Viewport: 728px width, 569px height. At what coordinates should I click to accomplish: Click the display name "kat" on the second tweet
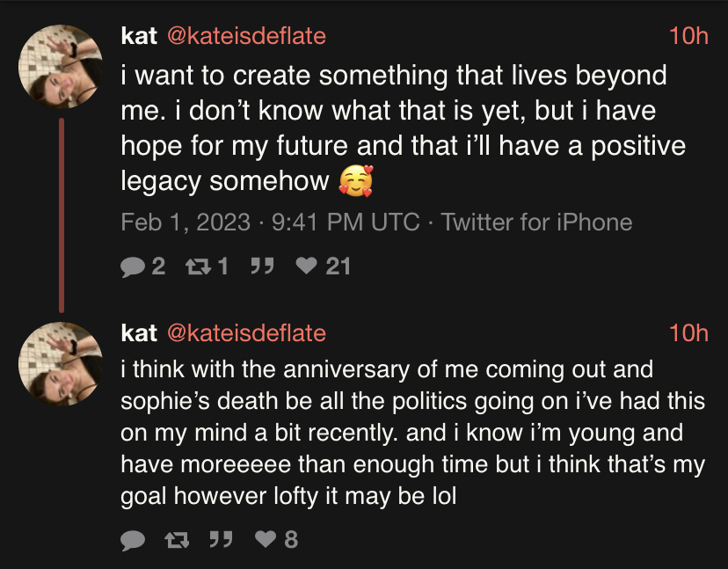click(x=138, y=333)
